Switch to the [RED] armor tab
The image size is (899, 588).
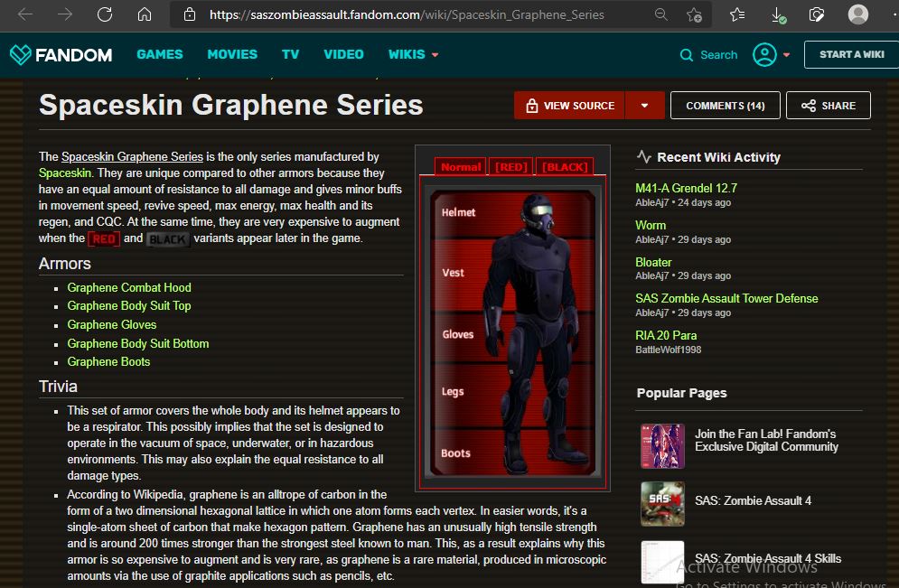pyautogui.click(x=510, y=167)
